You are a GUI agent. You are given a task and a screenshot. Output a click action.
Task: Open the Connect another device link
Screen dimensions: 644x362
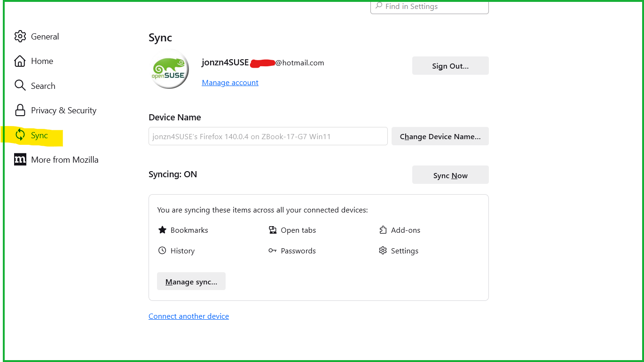(188, 316)
